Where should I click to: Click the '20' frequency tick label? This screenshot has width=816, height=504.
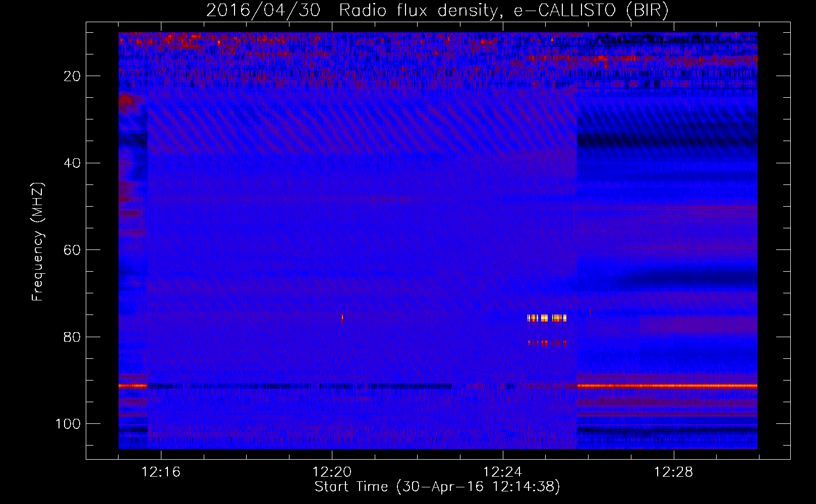[x=73, y=77]
